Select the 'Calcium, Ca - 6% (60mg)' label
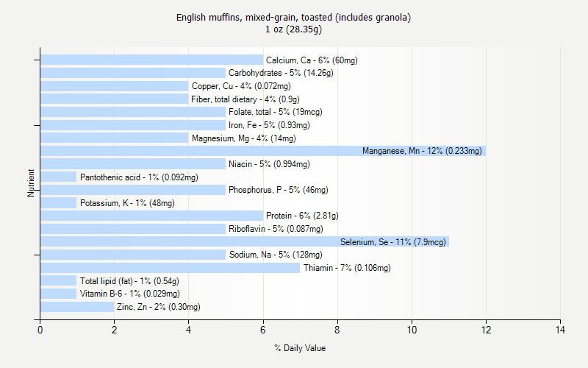Image resolution: width=588 pixels, height=368 pixels. (x=312, y=60)
